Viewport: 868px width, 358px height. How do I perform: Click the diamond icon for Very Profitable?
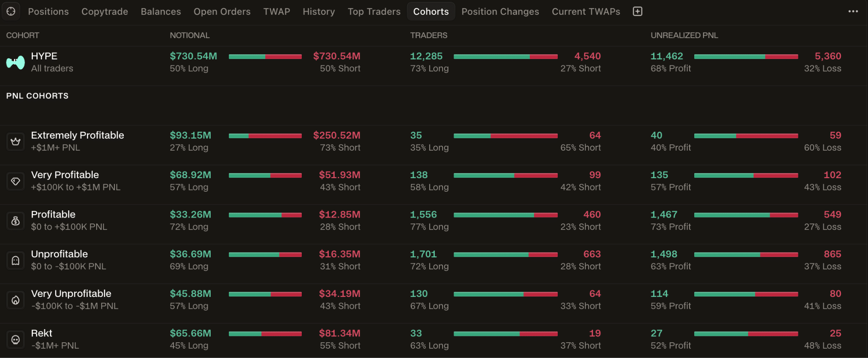pos(16,181)
